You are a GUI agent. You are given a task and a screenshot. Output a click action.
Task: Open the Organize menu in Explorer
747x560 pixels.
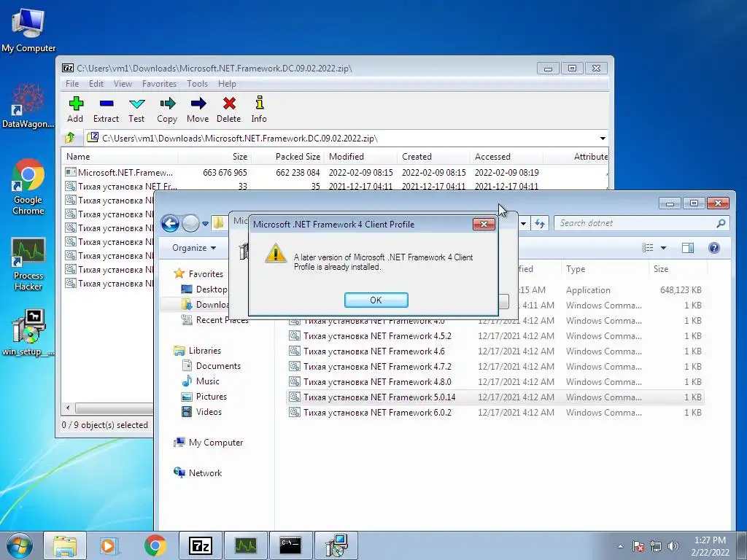(194, 248)
